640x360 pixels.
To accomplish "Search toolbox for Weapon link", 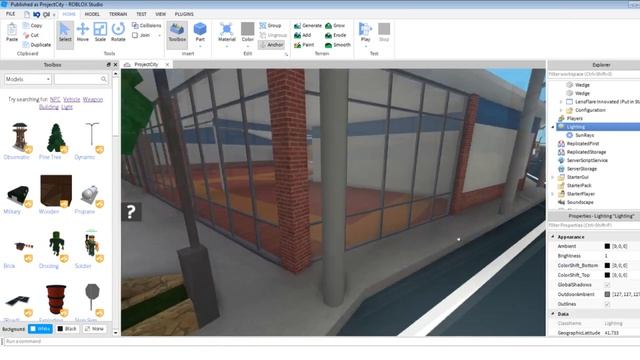I will click(x=93, y=99).
